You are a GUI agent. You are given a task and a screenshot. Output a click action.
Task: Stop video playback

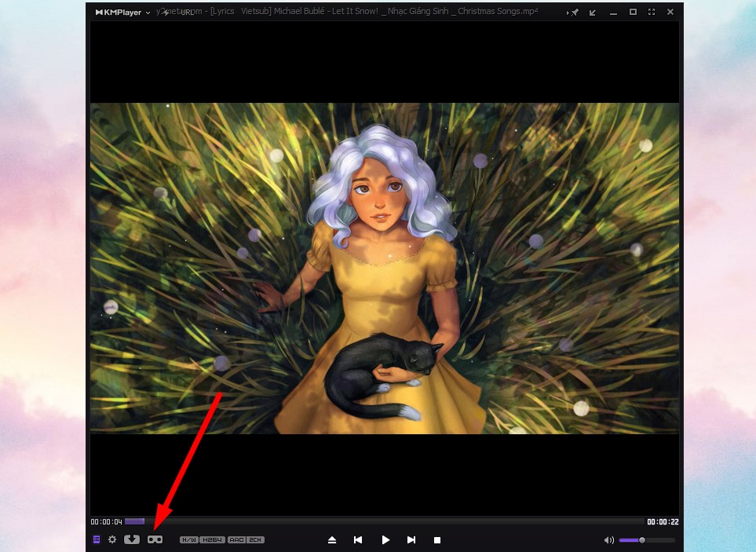click(437, 540)
